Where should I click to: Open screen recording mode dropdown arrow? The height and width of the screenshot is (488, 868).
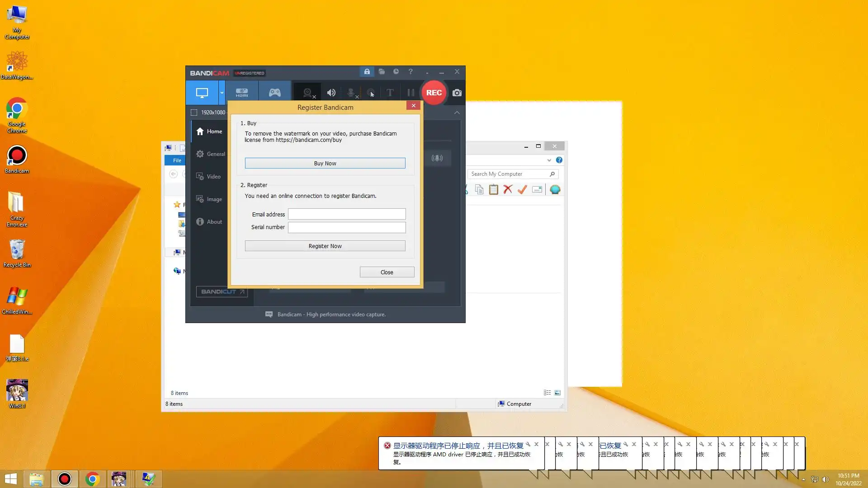(x=222, y=93)
